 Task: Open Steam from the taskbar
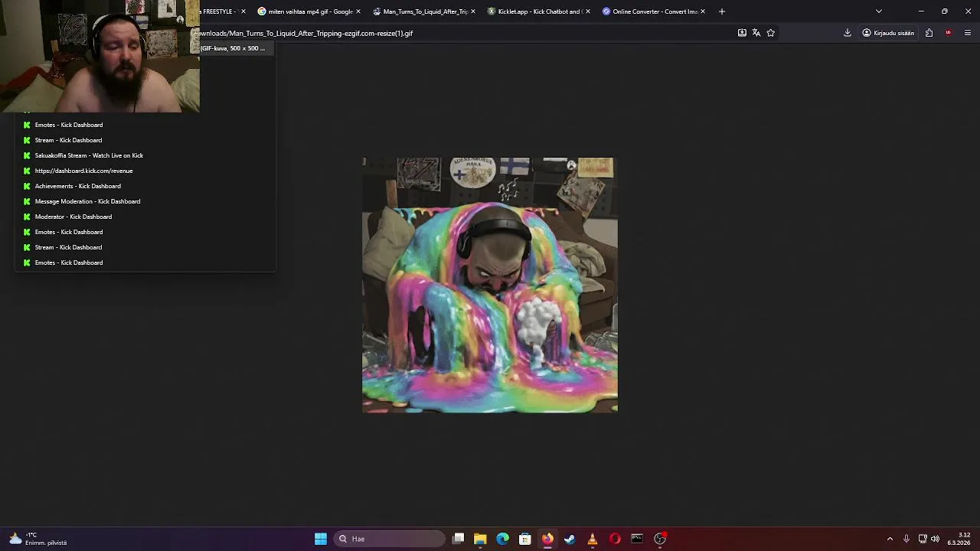(570, 539)
